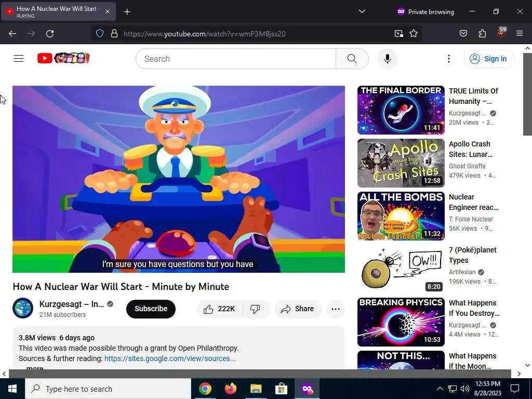Open network icon in system tray
The height and width of the screenshot is (399, 532).
tap(452, 389)
